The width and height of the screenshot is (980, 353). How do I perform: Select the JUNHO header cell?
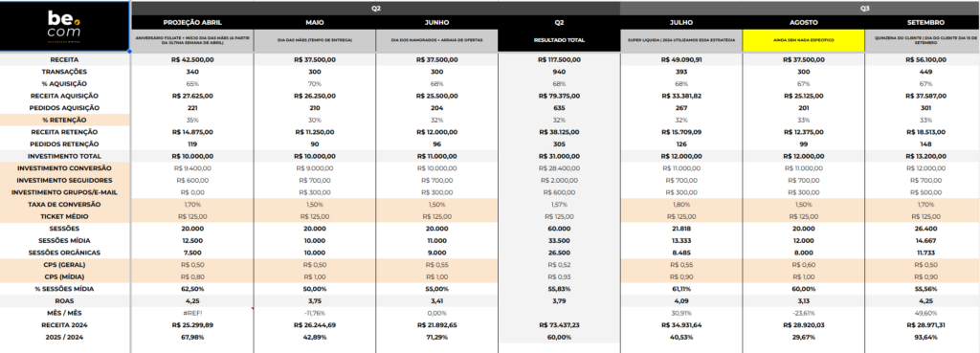436,22
